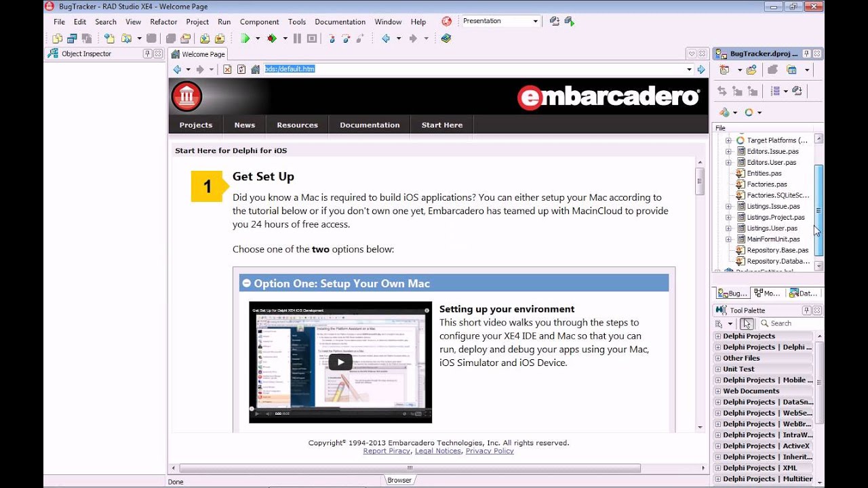The image size is (868, 488).
Task: Click the Trace Into step icon
Action: pyautogui.click(x=332, y=39)
